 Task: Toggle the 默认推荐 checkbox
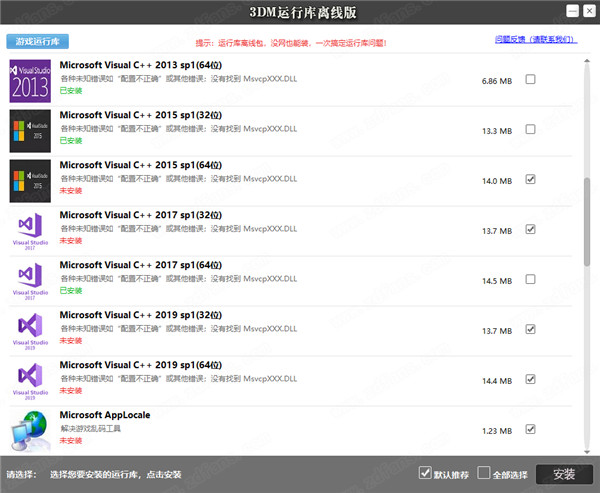click(425, 473)
